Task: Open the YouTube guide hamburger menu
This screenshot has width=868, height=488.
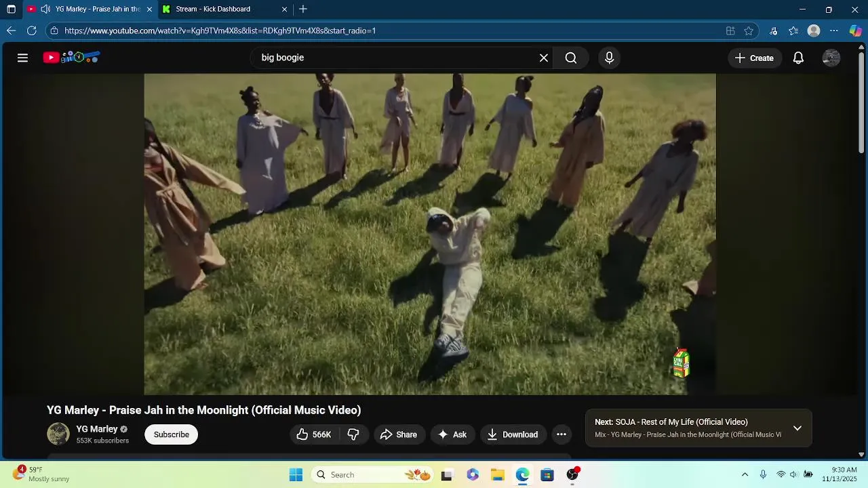Action: 22,58
